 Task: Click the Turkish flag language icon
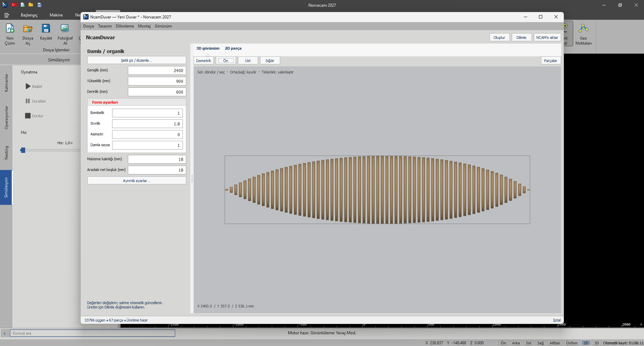click(14, 5)
